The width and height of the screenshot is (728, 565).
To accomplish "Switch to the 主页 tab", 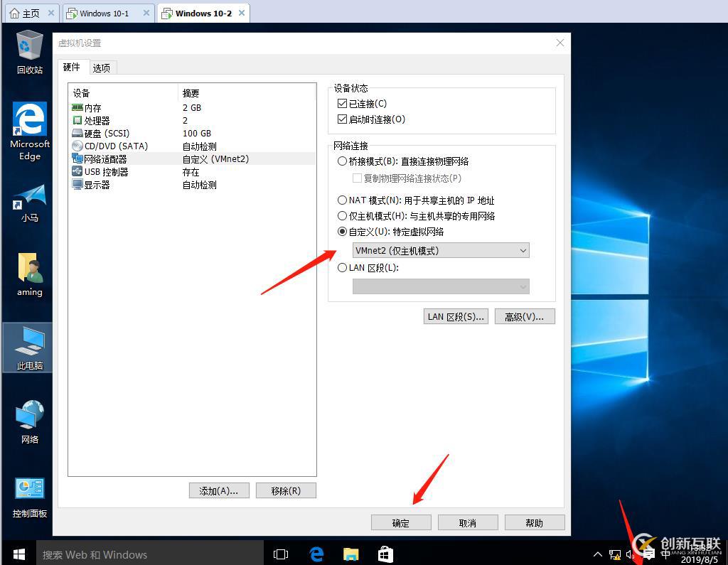I will (31, 14).
